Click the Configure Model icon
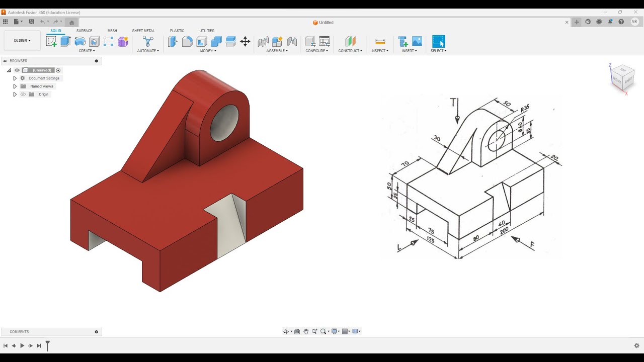This screenshot has height=362, width=644. click(x=310, y=42)
